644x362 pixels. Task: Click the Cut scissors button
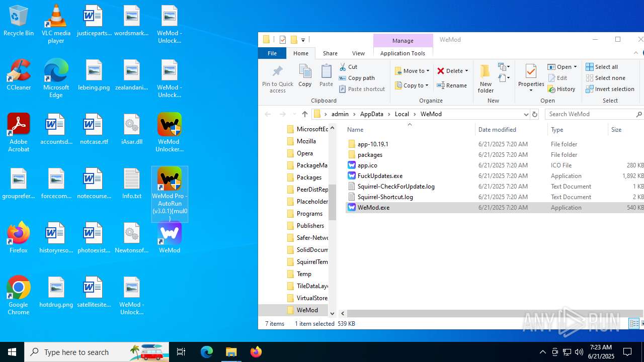coord(348,66)
